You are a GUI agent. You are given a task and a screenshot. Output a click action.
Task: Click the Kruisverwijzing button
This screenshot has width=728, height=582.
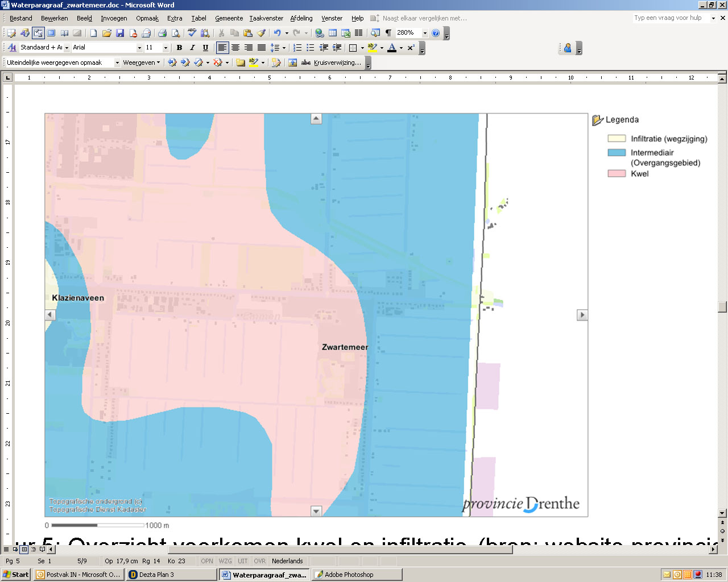337,63
